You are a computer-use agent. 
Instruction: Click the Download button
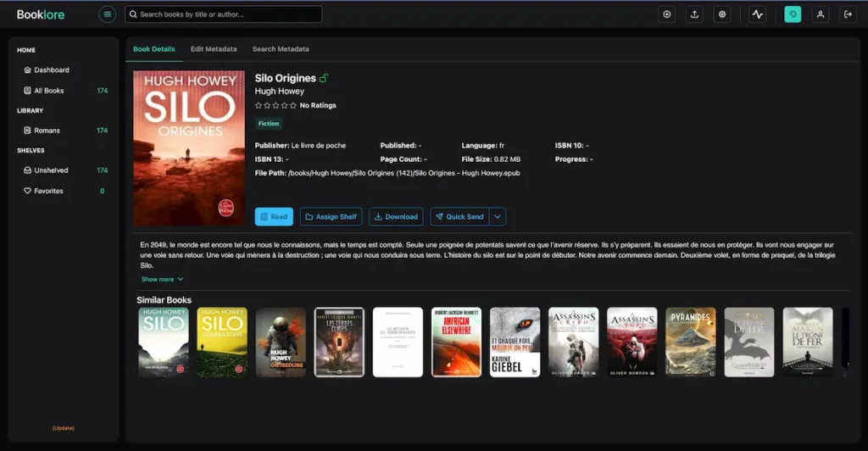pos(397,216)
